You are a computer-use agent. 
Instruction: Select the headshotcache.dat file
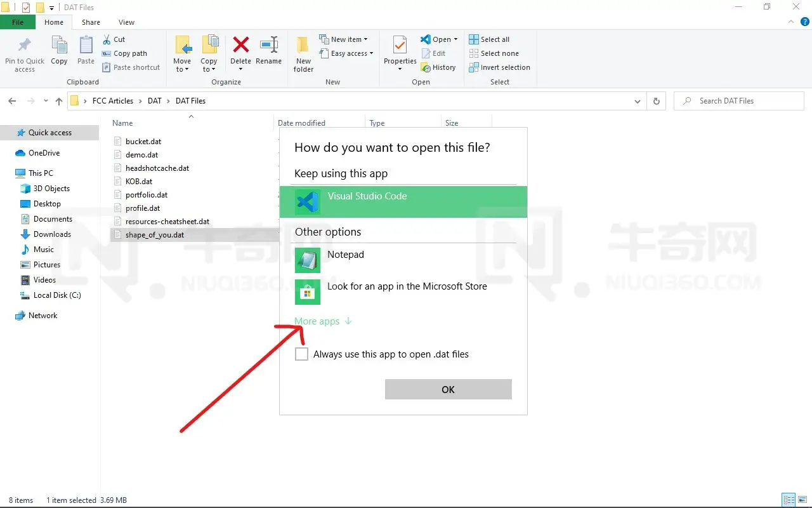point(157,168)
